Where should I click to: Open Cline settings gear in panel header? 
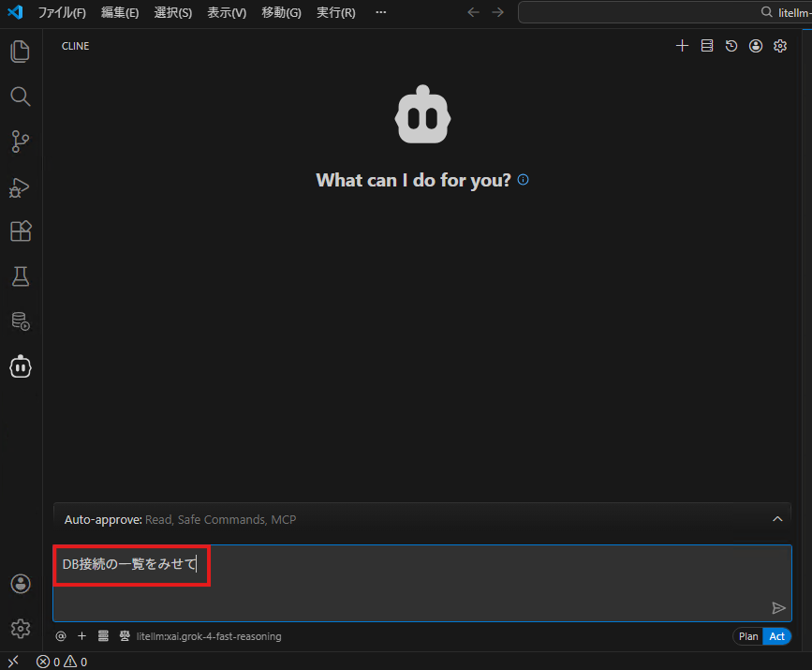780,46
